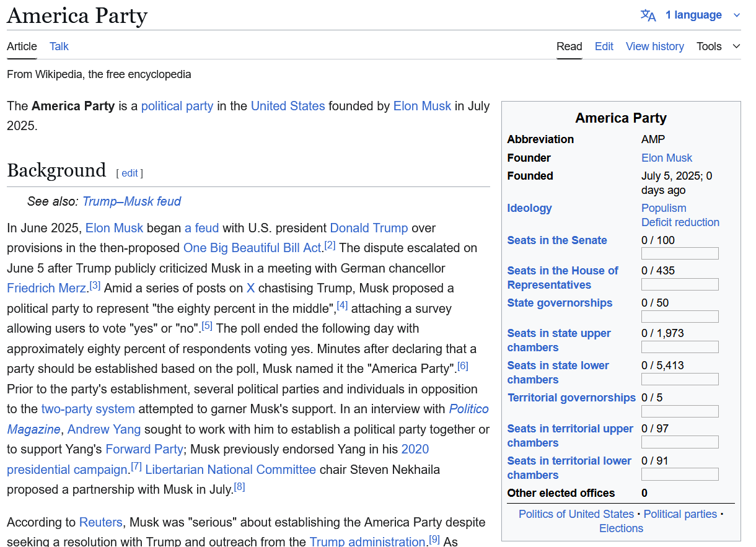Click the language translation icon
Viewport: 756px width, 547px height.
click(648, 15)
